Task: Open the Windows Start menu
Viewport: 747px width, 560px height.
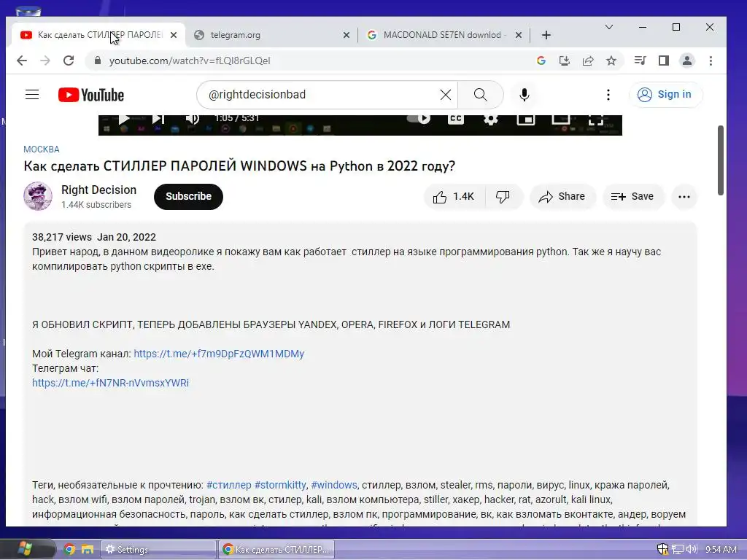Action: pyautogui.click(x=25, y=549)
